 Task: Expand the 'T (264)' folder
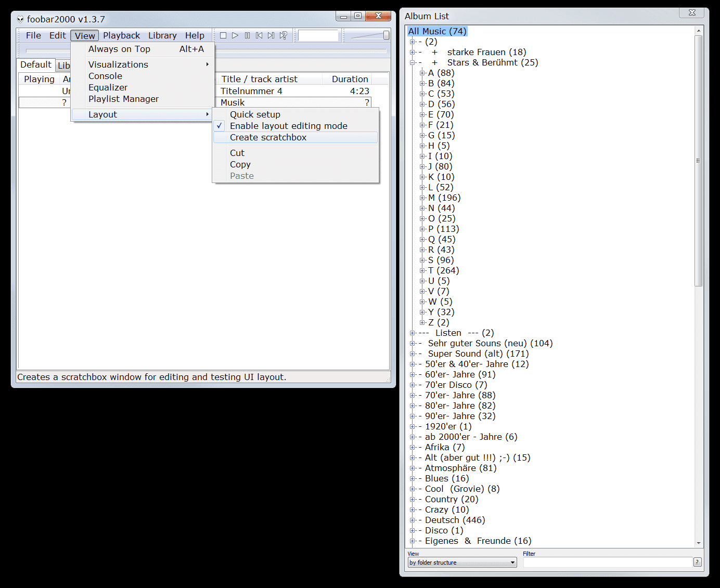(422, 270)
